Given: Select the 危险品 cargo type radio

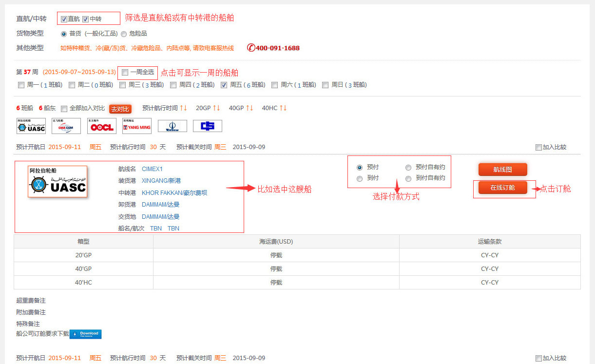Looking at the screenshot, I should (124, 34).
